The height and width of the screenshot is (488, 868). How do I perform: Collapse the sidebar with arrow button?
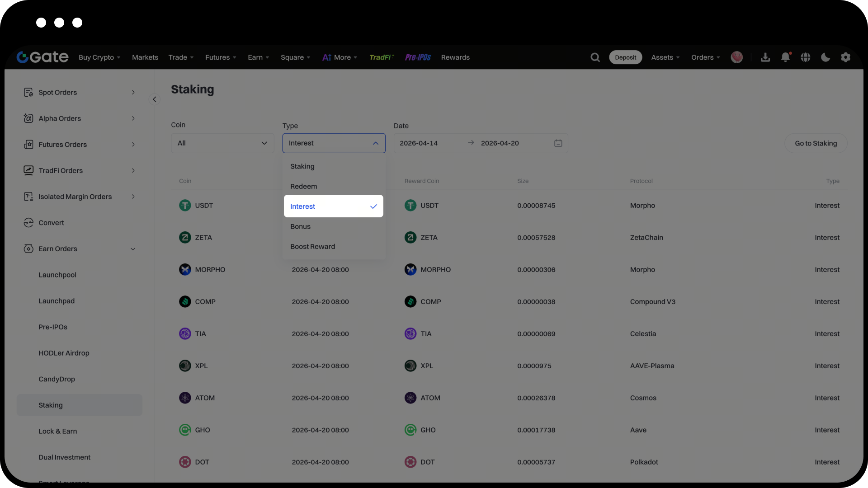[x=155, y=99]
